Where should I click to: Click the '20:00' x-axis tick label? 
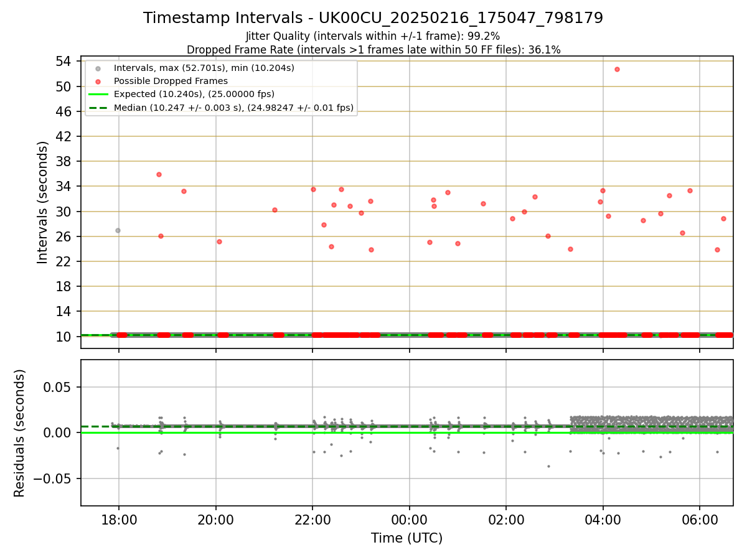[216, 519]
